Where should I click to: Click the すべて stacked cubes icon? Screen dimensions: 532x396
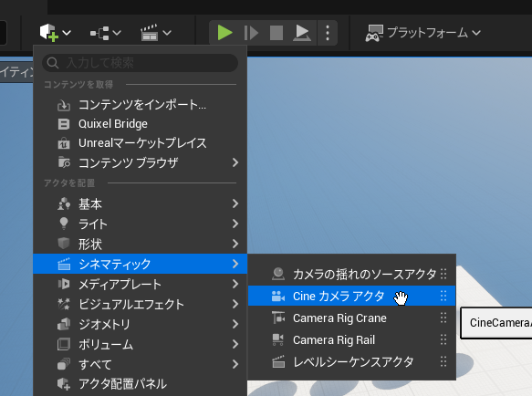pyautogui.click(x=64, y=364)
